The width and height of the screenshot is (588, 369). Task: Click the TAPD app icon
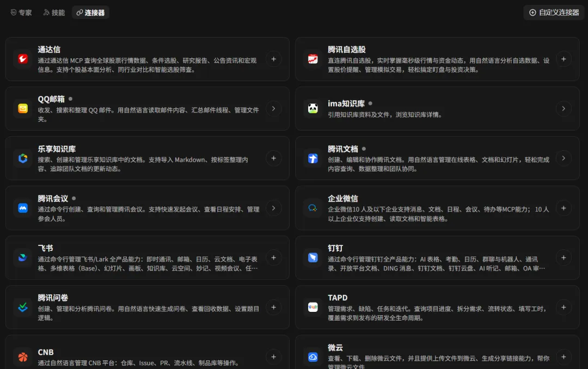point(313,307)
